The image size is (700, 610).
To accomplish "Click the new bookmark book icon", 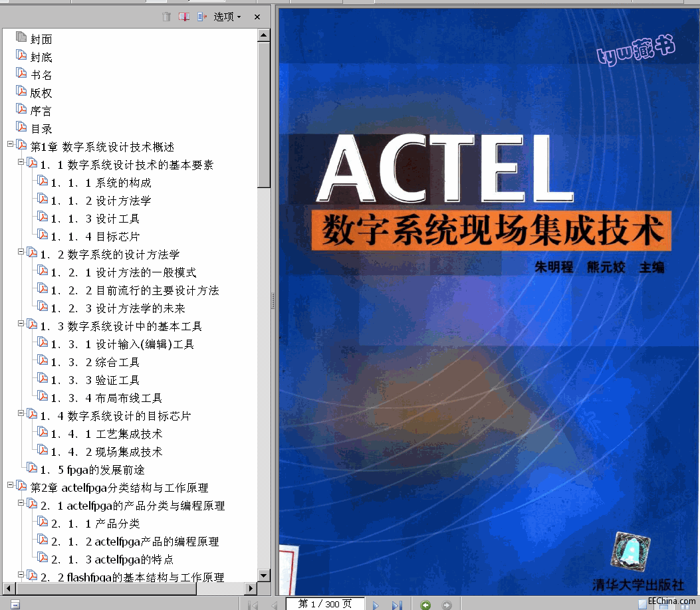I will 184,17.
